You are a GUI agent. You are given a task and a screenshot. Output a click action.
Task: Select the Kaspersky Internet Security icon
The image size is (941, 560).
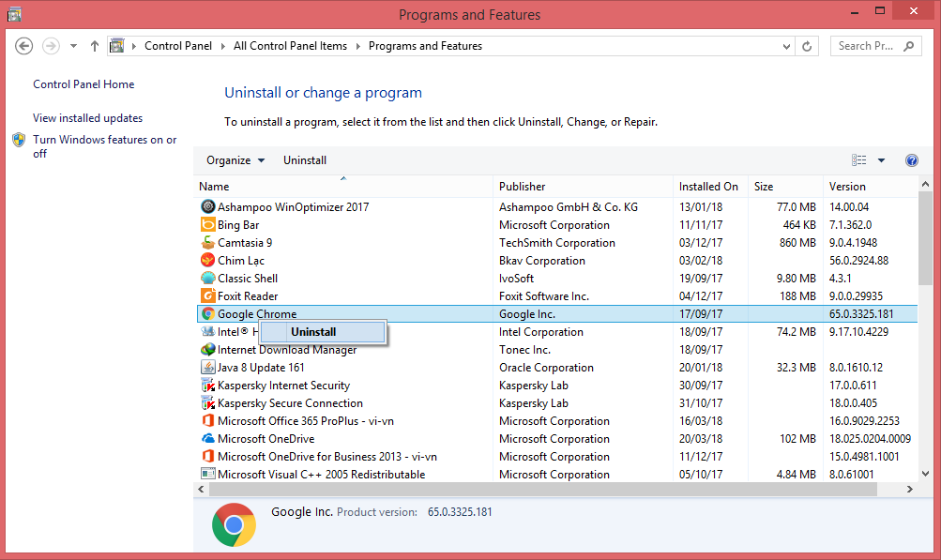(208, 386)
